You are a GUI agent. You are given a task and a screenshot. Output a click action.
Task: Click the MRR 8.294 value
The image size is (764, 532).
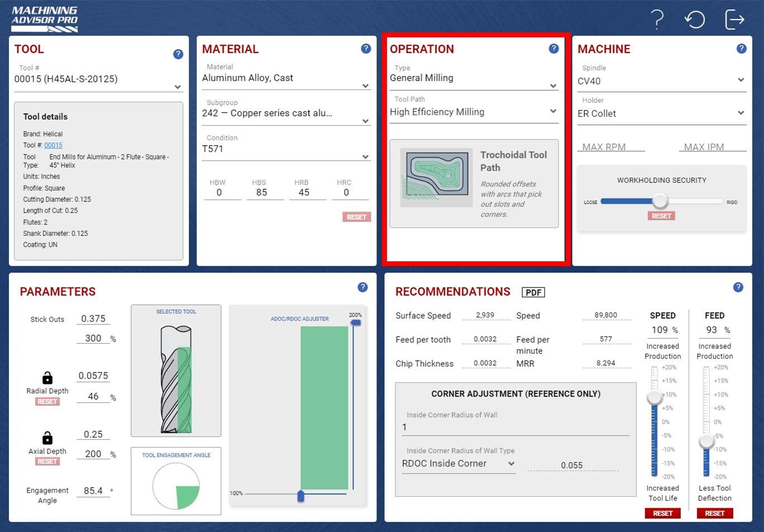click(x=606, y=363)
